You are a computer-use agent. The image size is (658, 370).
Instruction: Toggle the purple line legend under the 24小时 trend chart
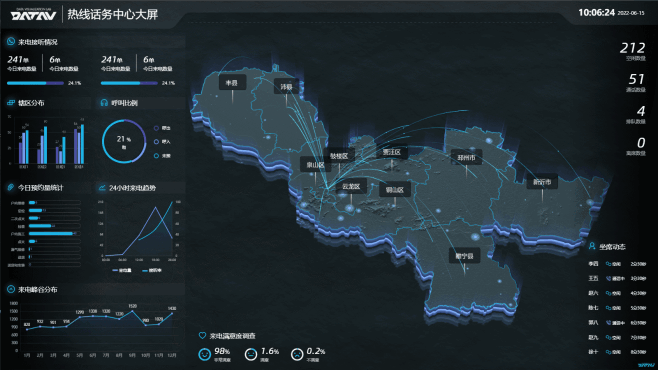point(122,271)
